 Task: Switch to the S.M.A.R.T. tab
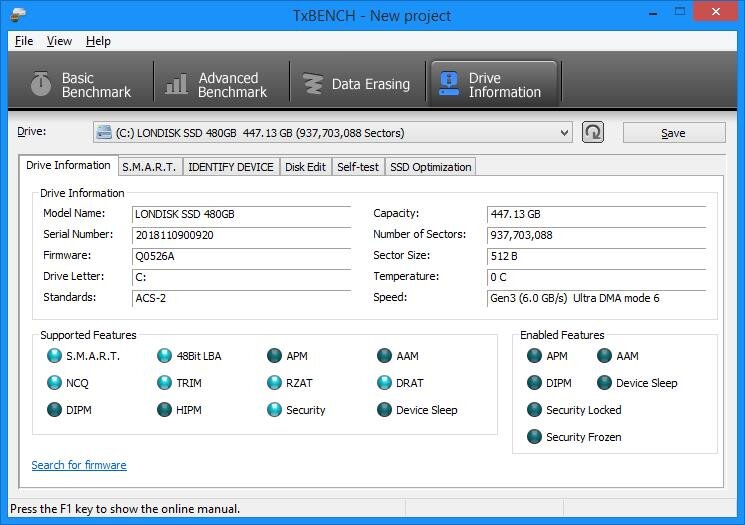pos(149,167)
